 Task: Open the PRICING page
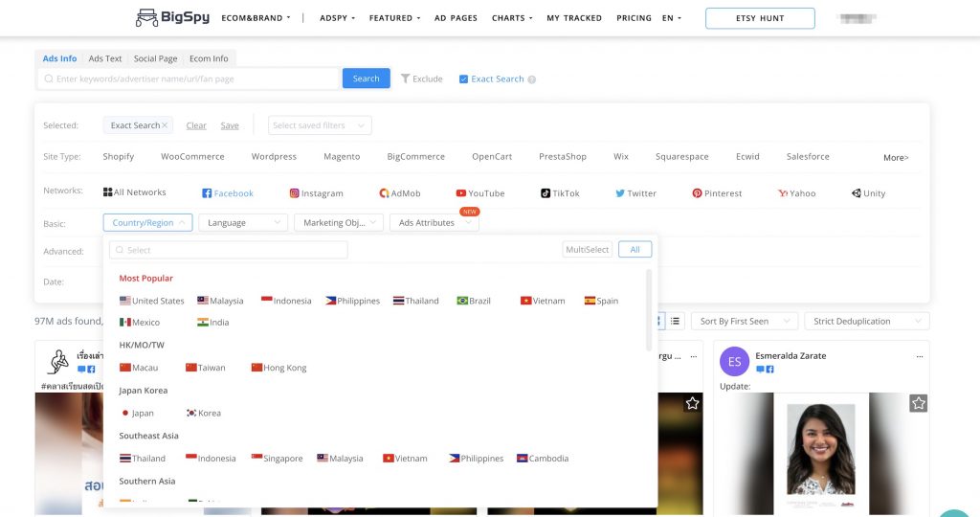[634, 18]
